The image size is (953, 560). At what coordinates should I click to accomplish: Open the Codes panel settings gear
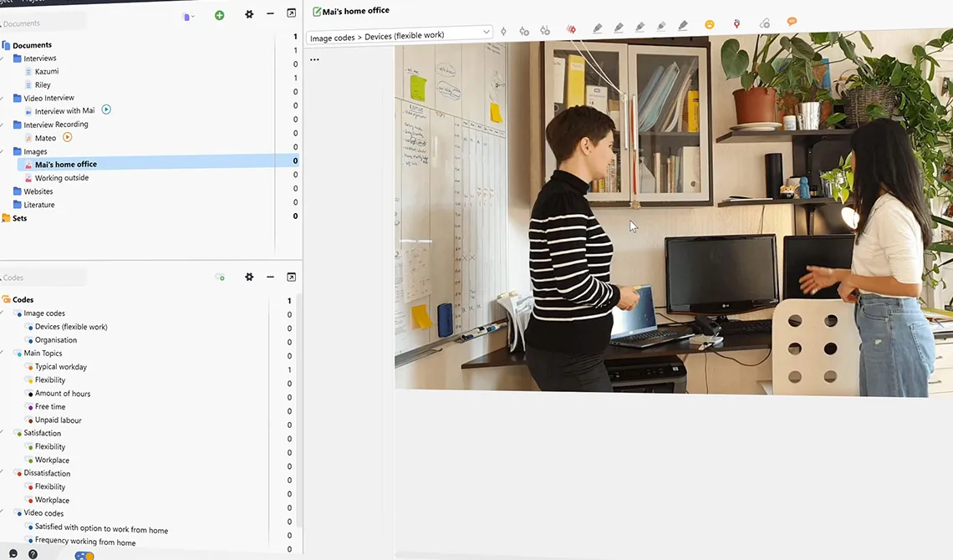pos(249,277)
